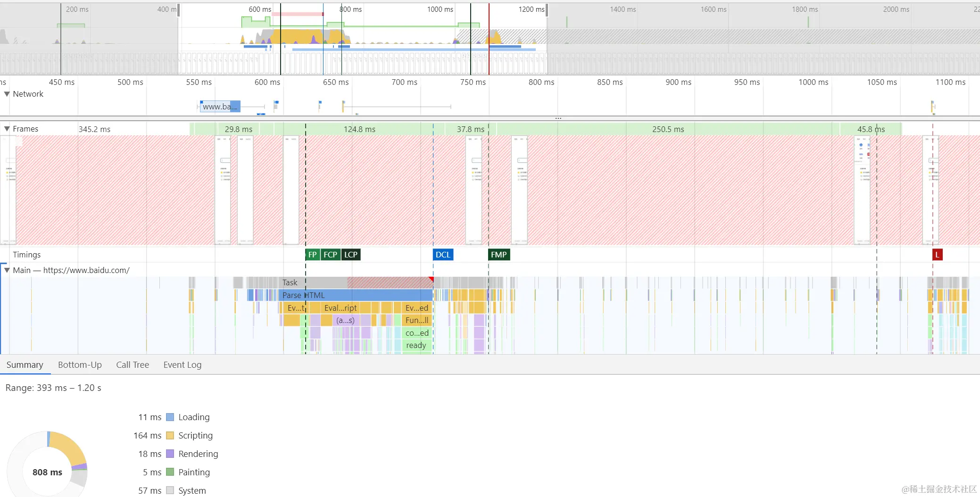Click the Range: 393 ms – 1.20 s text
The height and width of the screenshot is (497, 980).
tap(53, 388)
